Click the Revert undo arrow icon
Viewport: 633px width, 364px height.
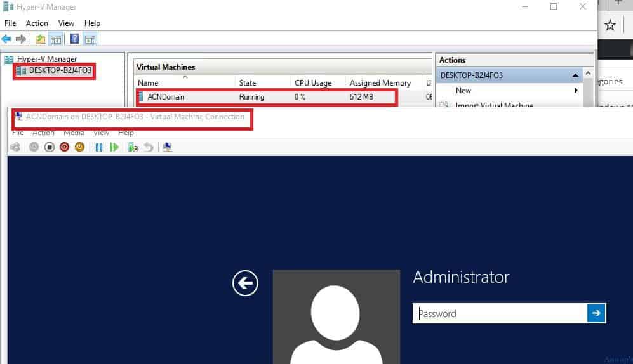[x=149, y=147]
